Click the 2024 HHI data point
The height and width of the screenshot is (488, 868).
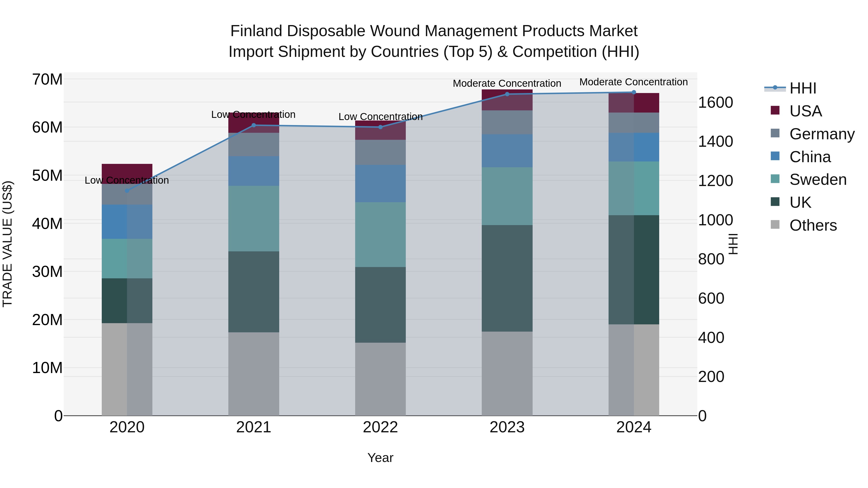click(634, 92)
